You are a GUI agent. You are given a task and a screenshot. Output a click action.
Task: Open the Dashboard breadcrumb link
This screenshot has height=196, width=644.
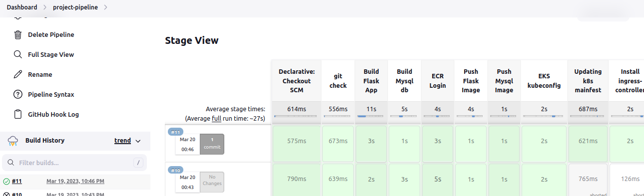[x=22, y=7]
